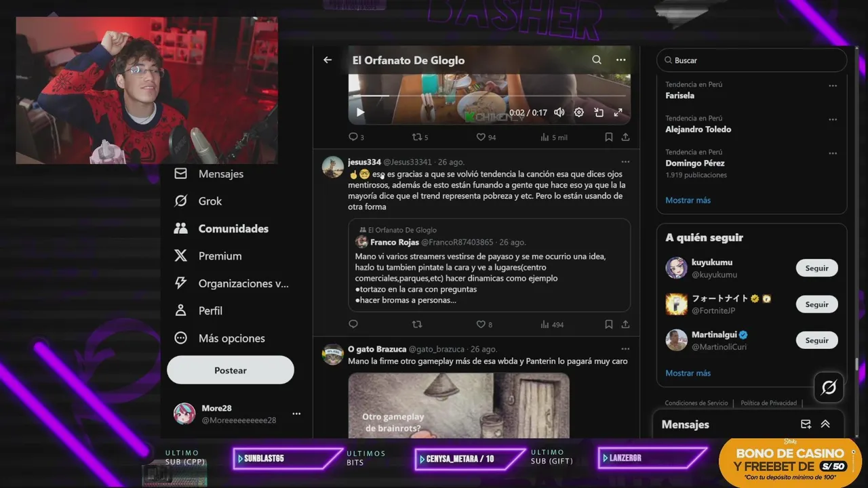Mute the video volume speaker icon
The image size is (868, 488).
tap(559, 113)
